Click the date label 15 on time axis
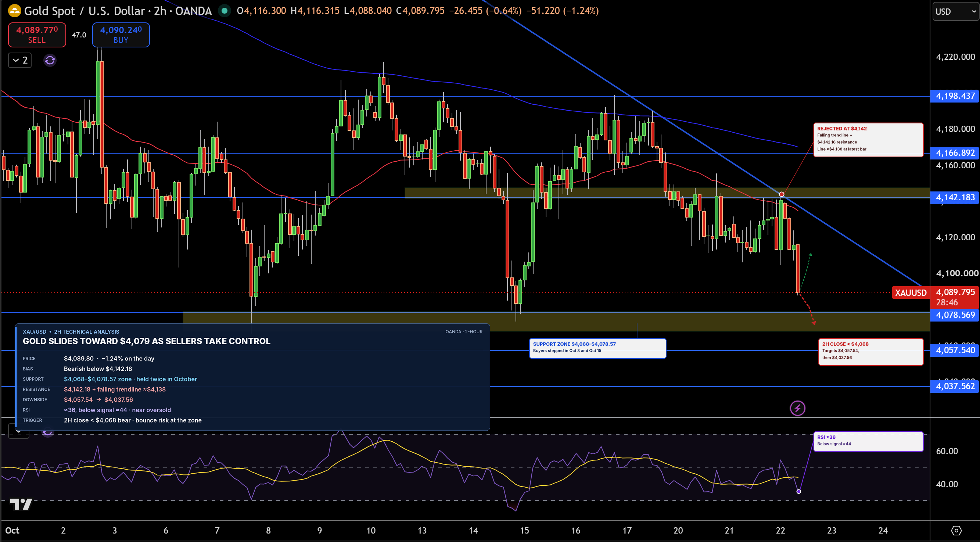This screenshot has width=980, height=542. (x=524, y=530)
